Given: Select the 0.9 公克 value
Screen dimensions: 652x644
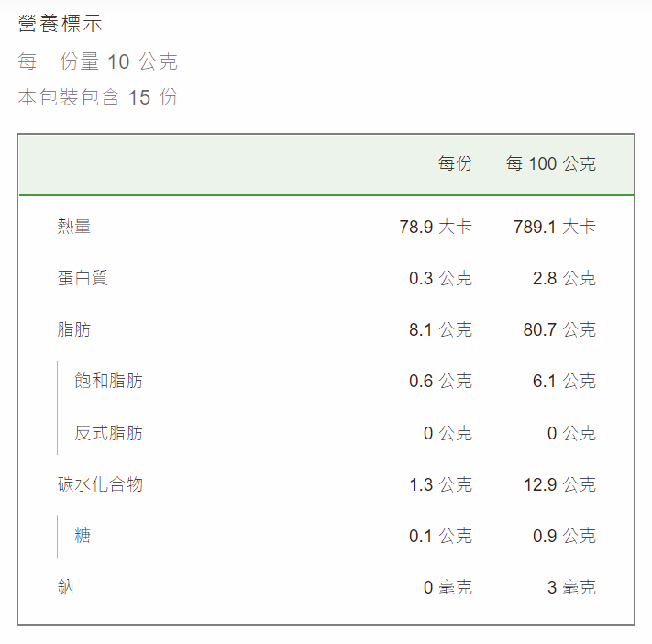Looking at the screenshot, I should point(564,536).
